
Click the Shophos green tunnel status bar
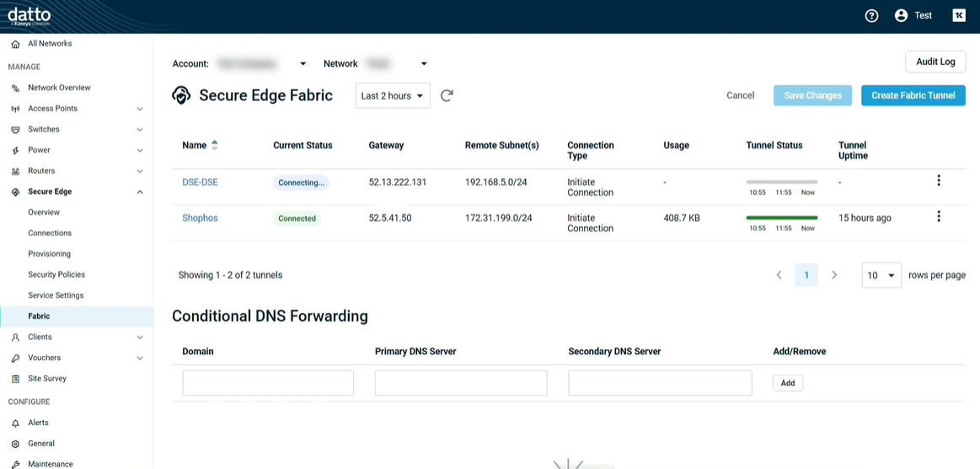(781, 218)
